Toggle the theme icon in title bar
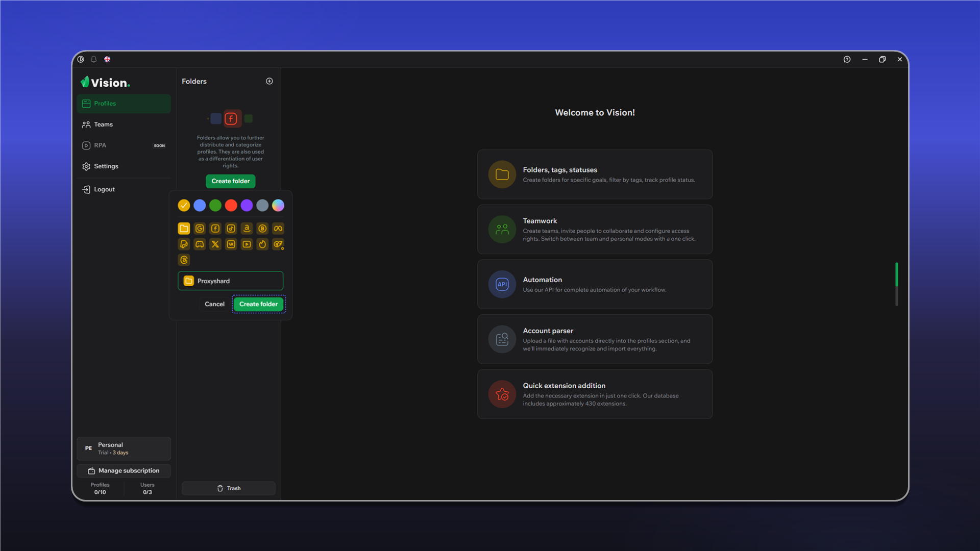 pos(81,59)
